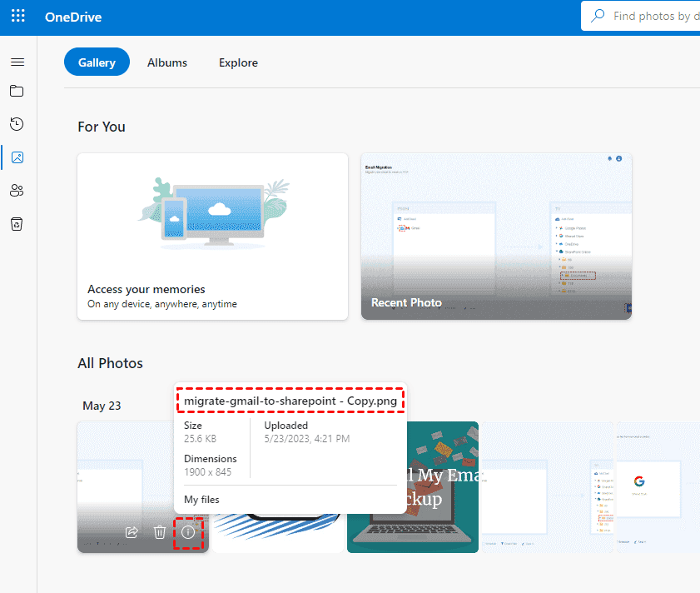Open the My files location link

click(201, 499)
